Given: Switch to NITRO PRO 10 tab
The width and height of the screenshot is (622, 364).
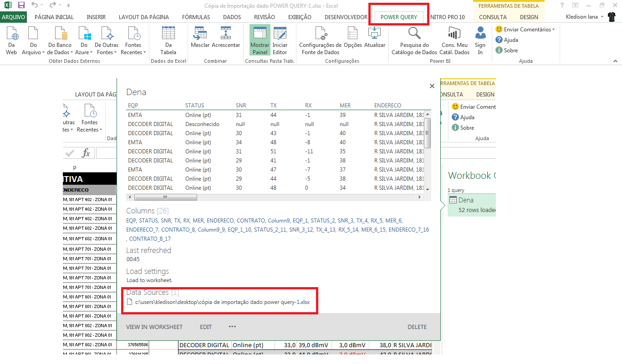Looking at the screenshot, I should coord(448,17).
